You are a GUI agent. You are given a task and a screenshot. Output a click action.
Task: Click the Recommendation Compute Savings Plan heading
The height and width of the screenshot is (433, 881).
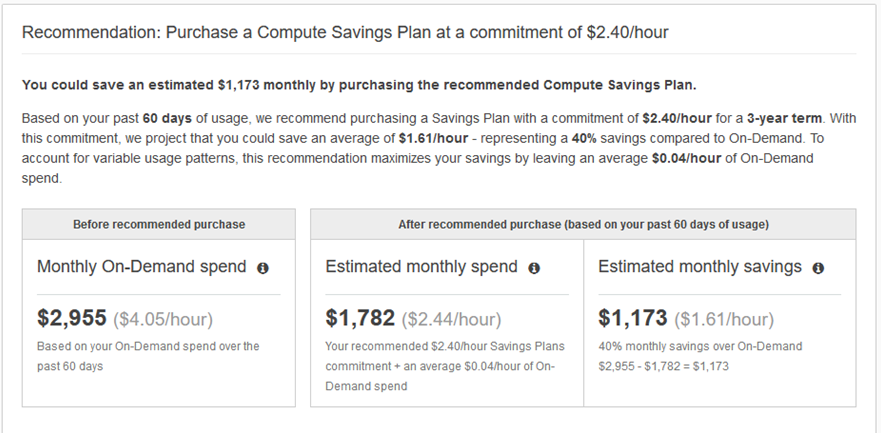point(345,33)
